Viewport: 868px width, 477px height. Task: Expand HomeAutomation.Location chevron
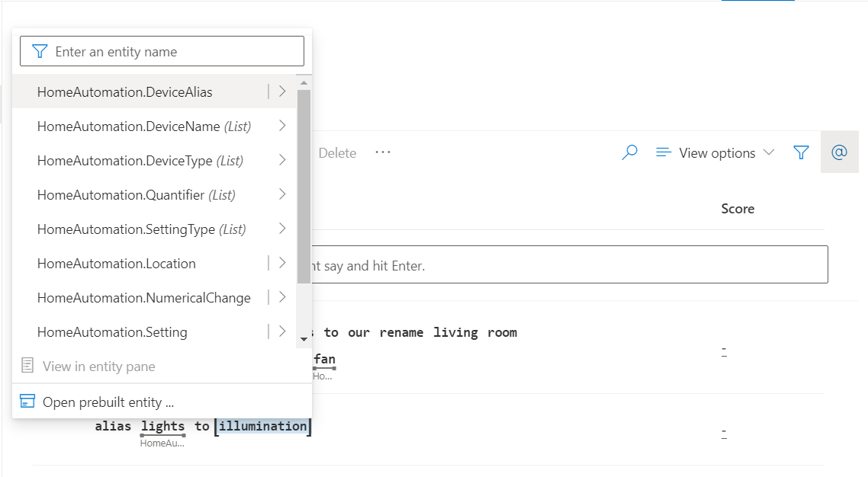tap(282, 264)
